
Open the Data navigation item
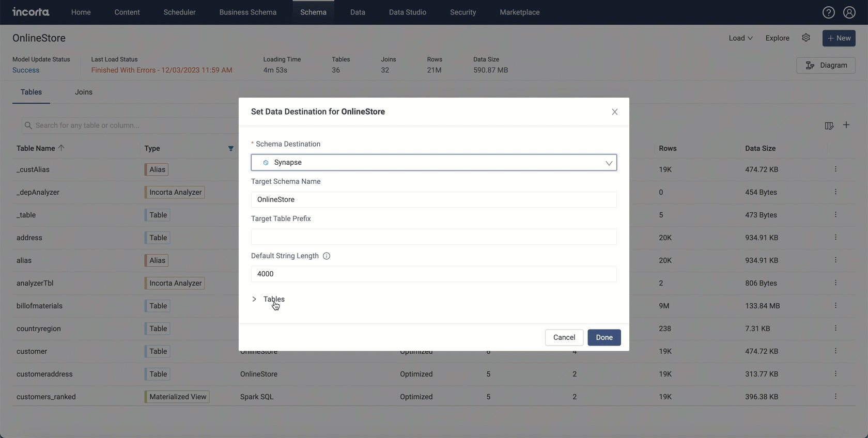358,12
